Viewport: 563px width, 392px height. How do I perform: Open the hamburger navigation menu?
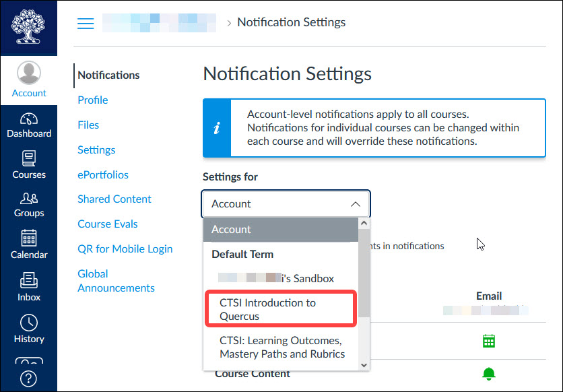86,24
